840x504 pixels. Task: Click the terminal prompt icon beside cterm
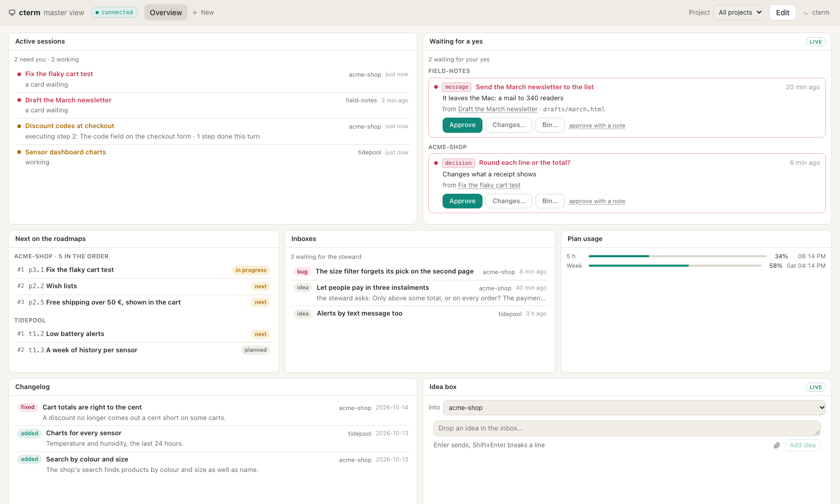(806, 13)
